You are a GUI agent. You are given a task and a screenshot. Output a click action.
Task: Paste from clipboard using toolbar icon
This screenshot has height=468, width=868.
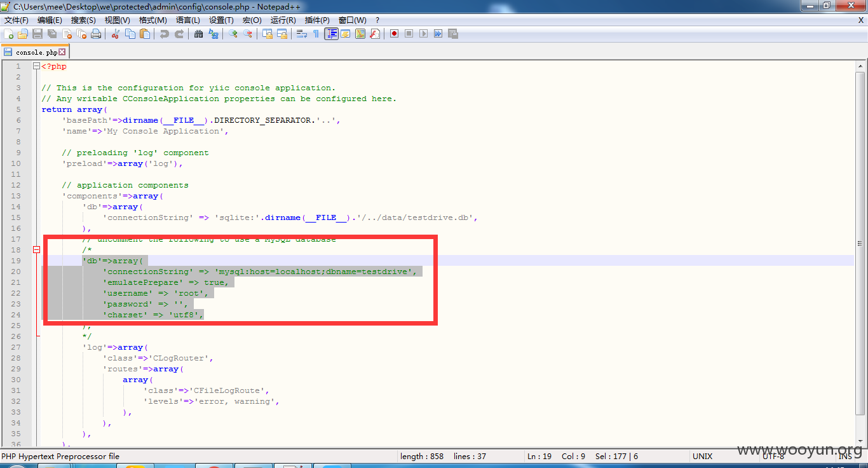pos(145,34)
